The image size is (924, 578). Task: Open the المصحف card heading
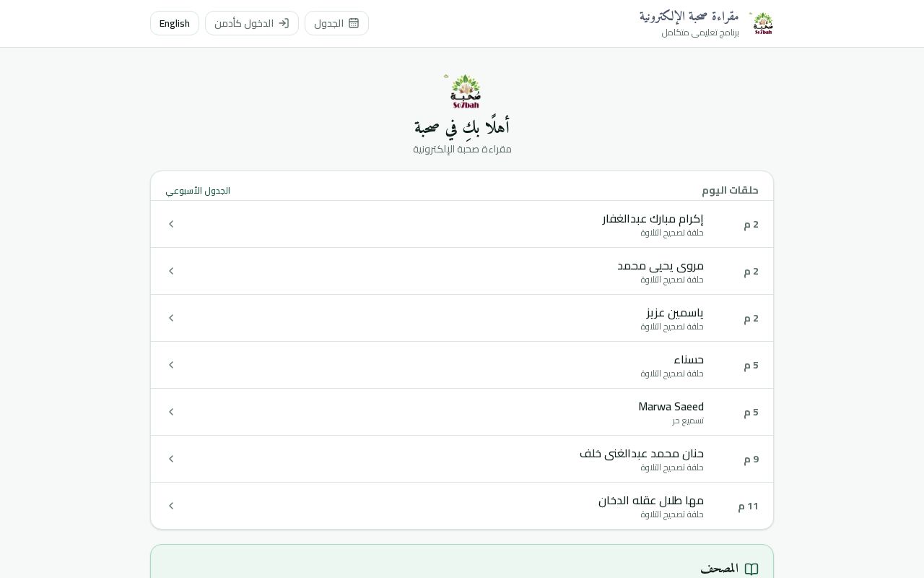tap(720, 569)
